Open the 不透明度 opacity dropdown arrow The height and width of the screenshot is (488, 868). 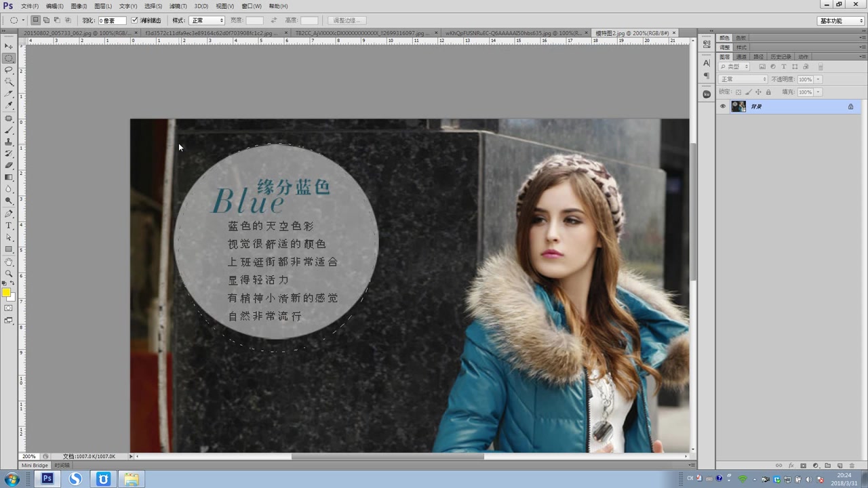point(818,79)
